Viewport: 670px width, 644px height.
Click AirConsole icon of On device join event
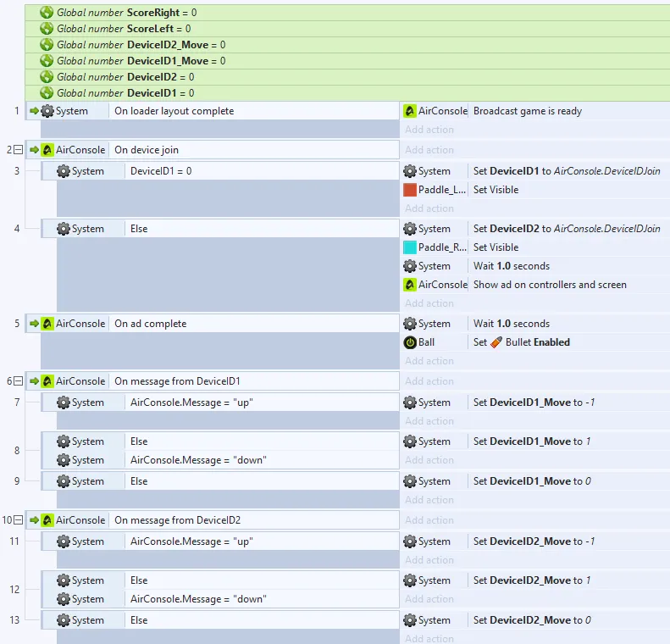click(x=47, y=150)
